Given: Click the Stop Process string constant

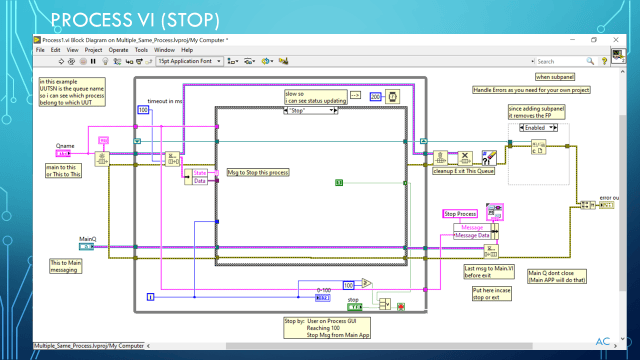Looking at the screenshot, I should [x=460, y=214].
